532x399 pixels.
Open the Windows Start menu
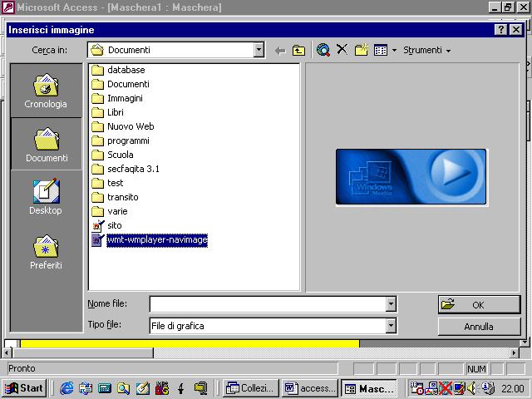pos(24,388)
